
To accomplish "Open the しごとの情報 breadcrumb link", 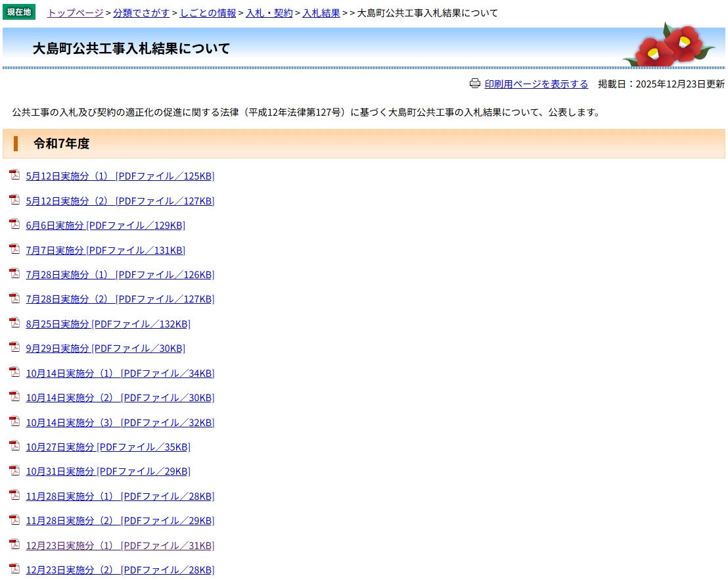I will click(208, 13).
